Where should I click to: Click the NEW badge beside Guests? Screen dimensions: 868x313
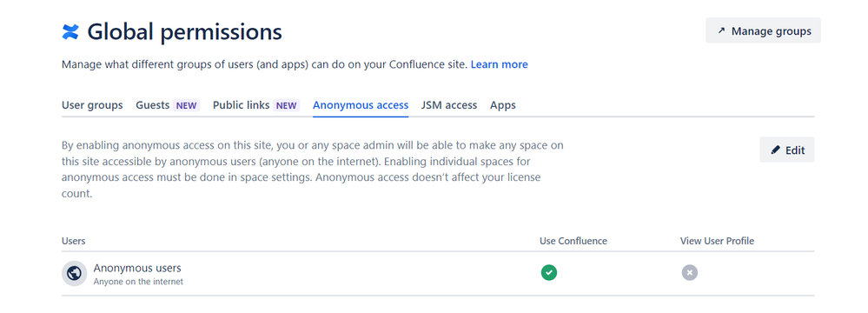[x=187, y=105]
